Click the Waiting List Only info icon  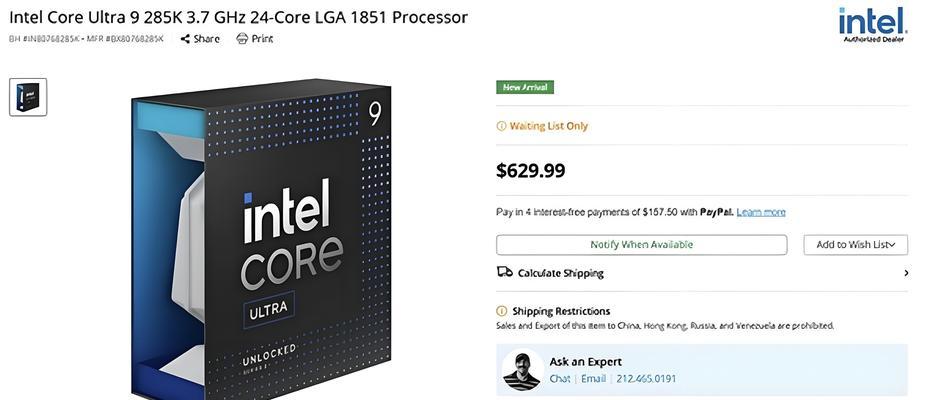[x=501, y=126]
